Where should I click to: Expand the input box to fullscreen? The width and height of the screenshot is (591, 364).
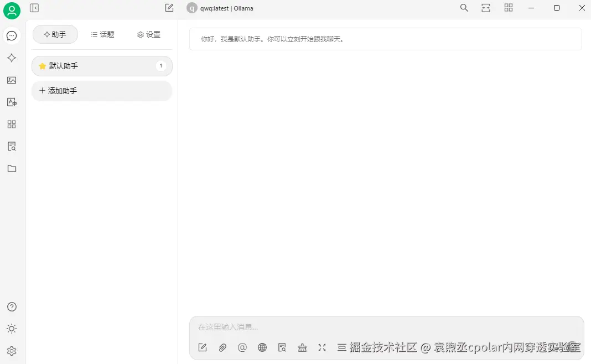tap(322, 347)
